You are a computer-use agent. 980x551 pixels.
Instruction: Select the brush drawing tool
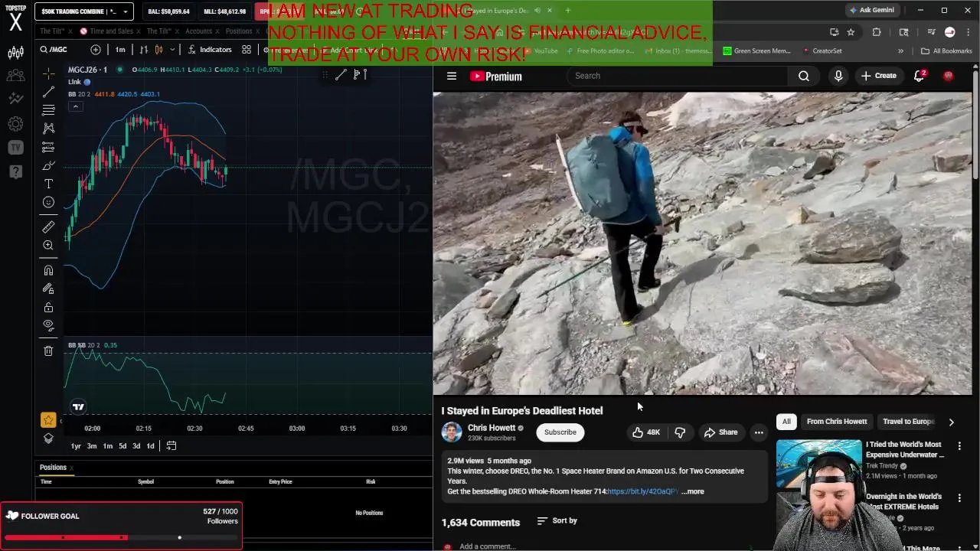[48, 165]
